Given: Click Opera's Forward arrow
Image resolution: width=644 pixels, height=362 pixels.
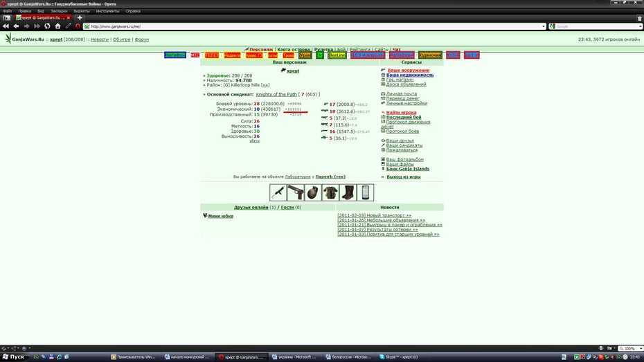Looking at the screenshot, I should [x=26, y=26].
